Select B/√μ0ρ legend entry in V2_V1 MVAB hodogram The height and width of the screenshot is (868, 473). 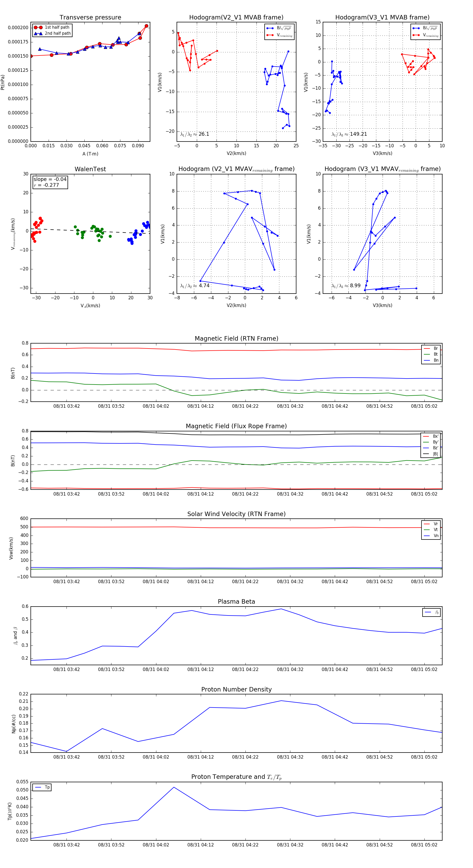click(x=279, y=28)
